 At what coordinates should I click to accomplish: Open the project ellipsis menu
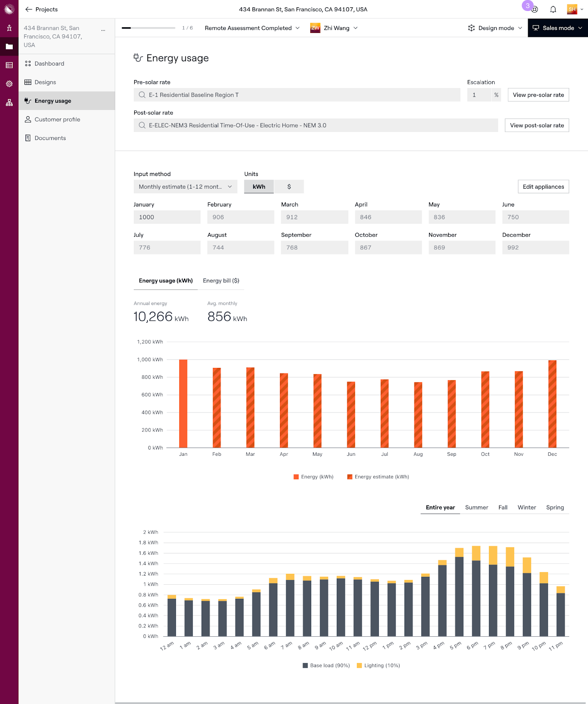[x=103, y=30]
